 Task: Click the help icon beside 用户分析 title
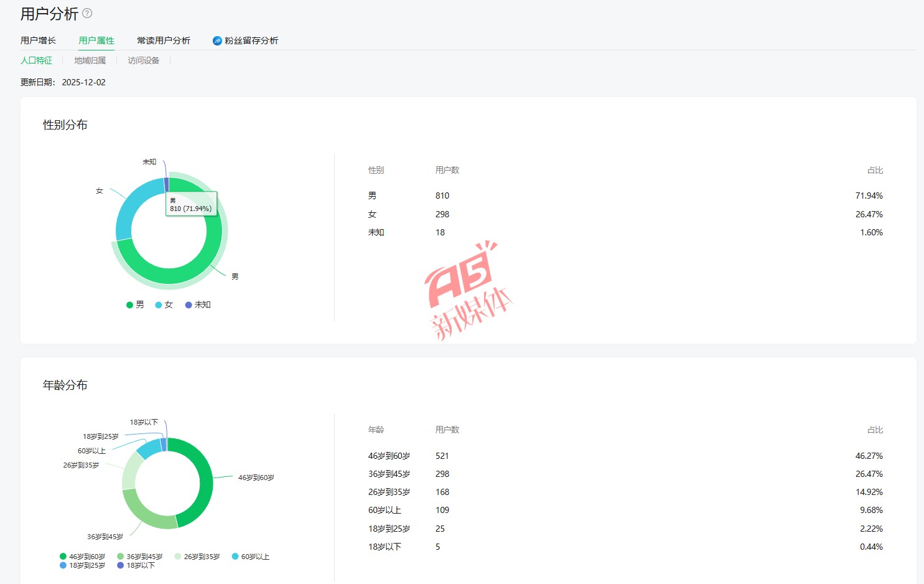(x=87, y=13)
